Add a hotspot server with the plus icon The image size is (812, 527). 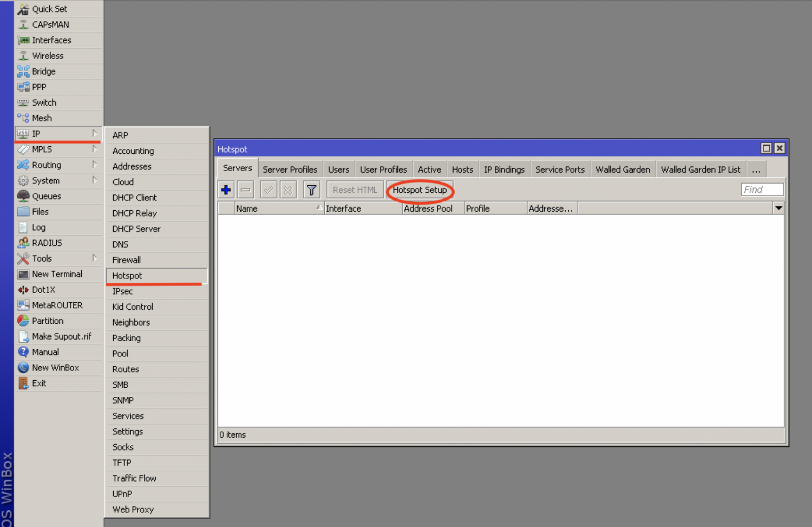226,189
